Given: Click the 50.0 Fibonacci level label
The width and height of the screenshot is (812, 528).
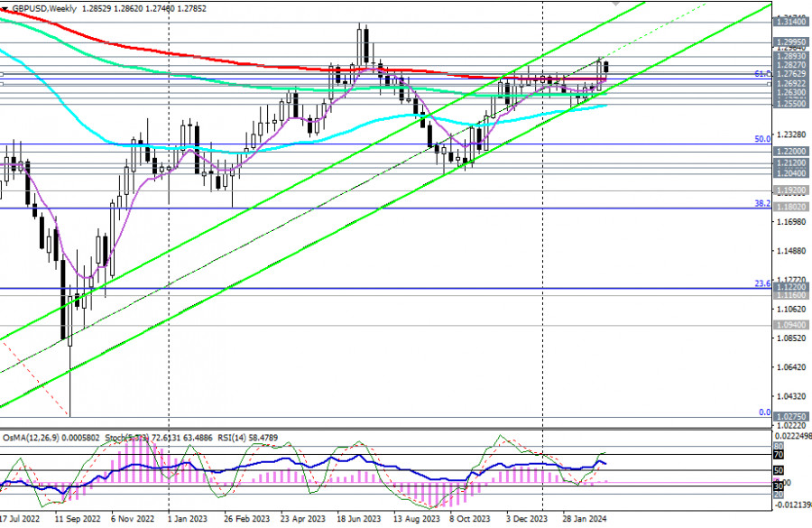Looking at the screenshot, I should (762, 139).
